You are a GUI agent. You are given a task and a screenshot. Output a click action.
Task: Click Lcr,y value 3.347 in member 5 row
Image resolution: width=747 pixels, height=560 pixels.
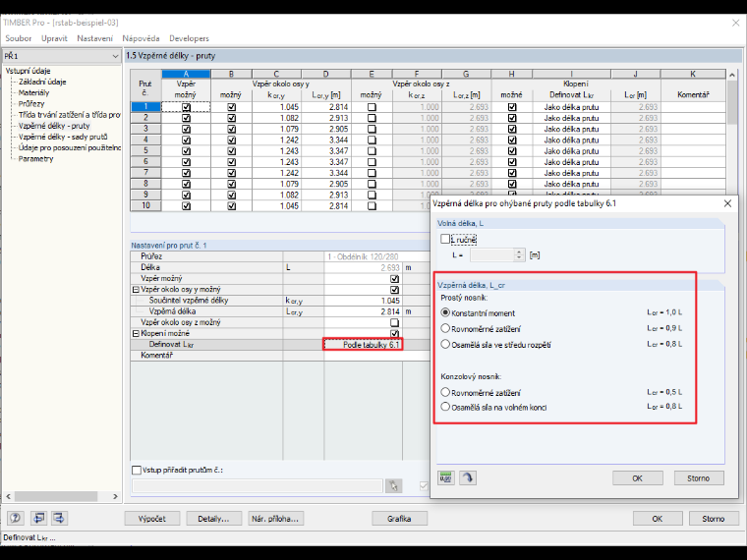pos(326,151)
